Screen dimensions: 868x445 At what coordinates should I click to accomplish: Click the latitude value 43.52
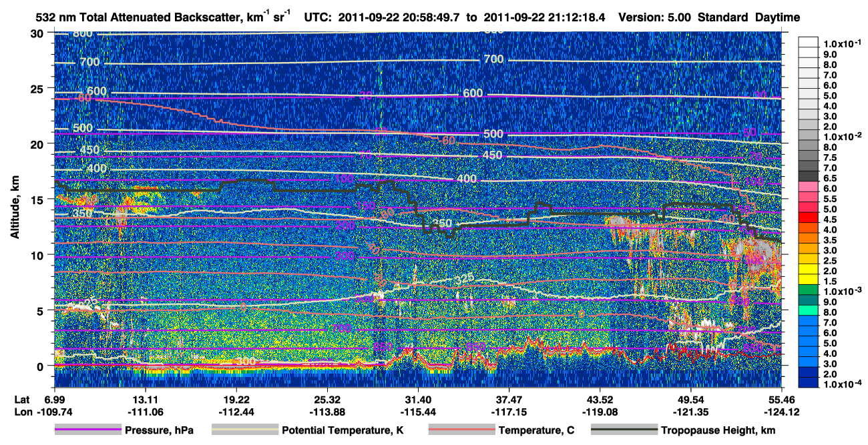600,398
